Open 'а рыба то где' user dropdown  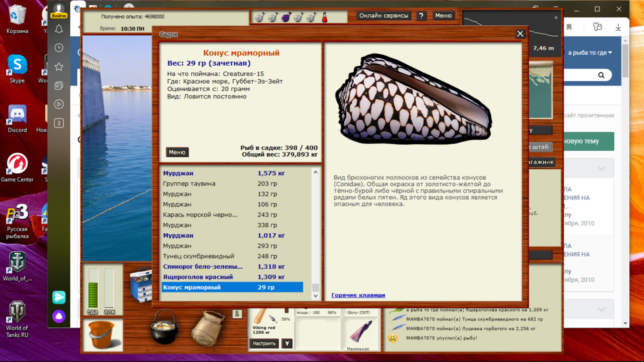point(590,53)
